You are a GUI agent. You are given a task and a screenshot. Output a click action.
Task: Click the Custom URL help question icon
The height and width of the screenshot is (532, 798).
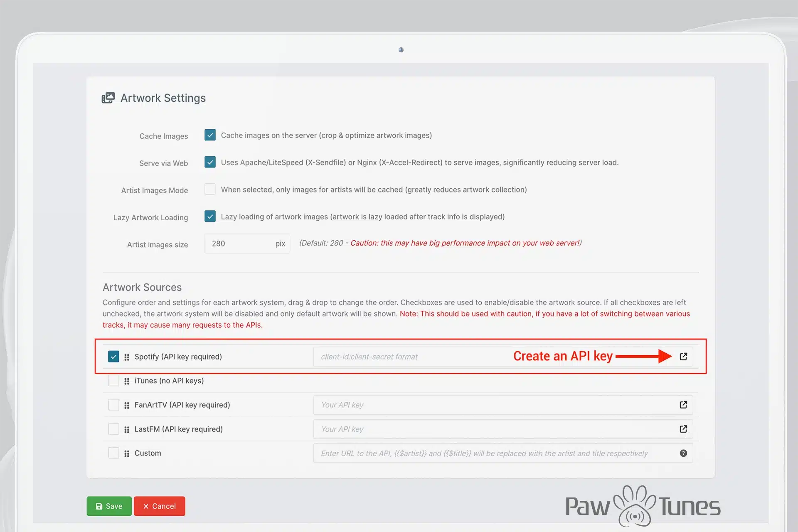[x=683, y=453]
